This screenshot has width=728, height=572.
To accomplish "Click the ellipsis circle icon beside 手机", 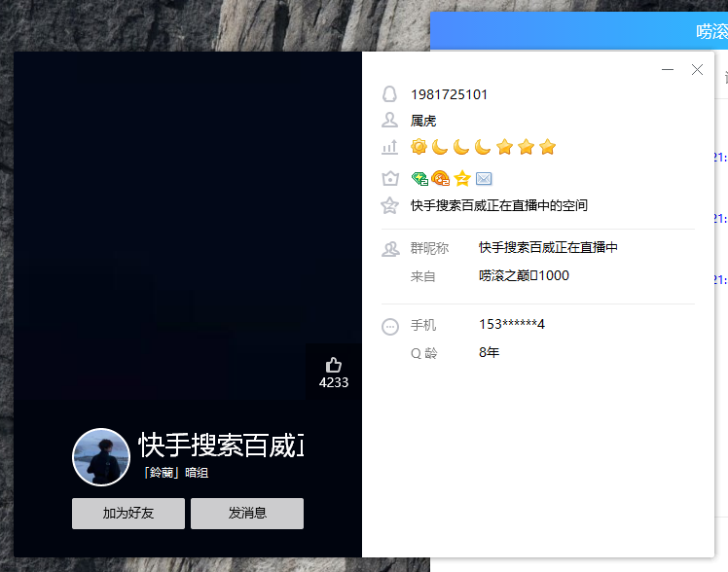I will tap(390, 327).
